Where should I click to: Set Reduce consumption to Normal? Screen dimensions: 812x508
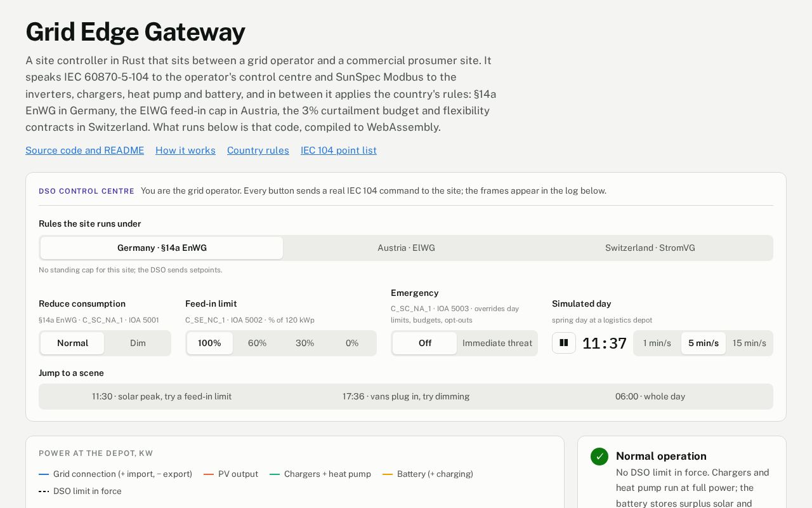72,343
